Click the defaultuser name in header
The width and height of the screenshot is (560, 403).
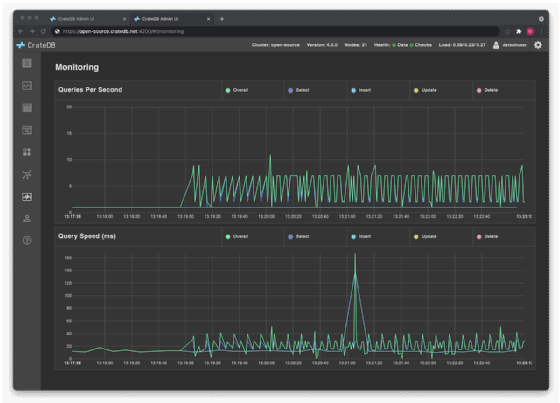(515, 45)
